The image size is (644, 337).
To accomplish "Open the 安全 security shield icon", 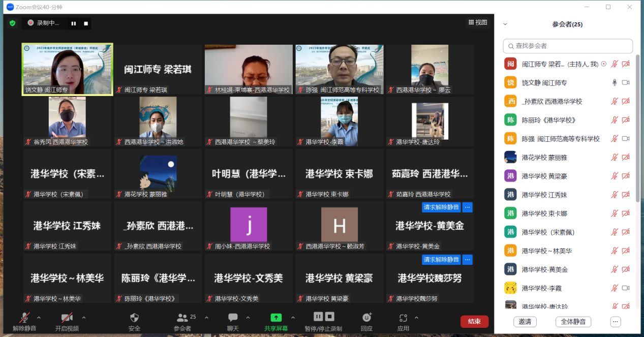I will tap(134, 318).
